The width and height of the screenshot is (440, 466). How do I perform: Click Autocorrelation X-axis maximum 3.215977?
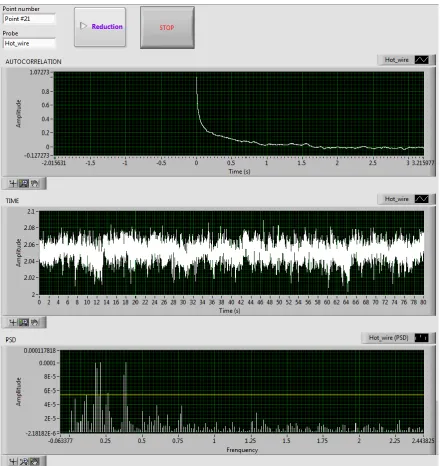coord(423,163)
